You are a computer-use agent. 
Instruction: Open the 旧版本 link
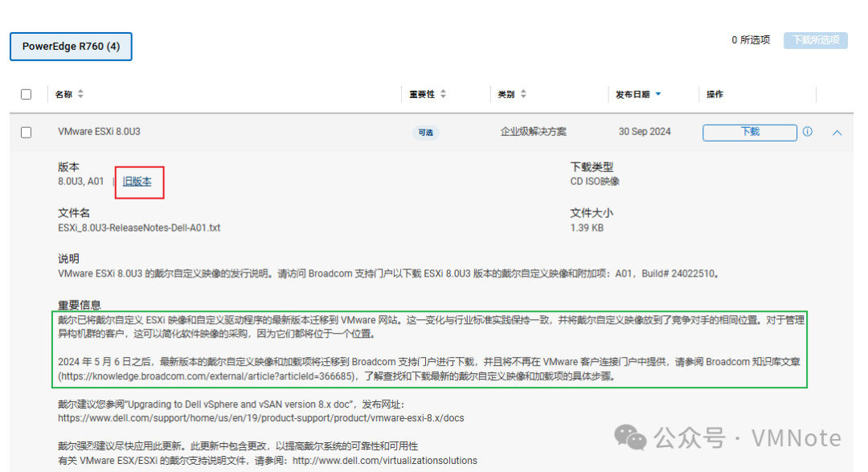point(137,182)
